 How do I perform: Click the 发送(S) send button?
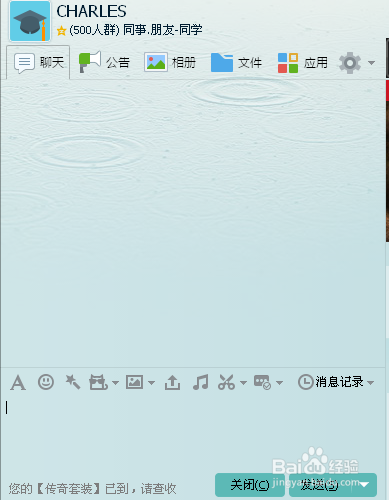[x=321, y=485]
